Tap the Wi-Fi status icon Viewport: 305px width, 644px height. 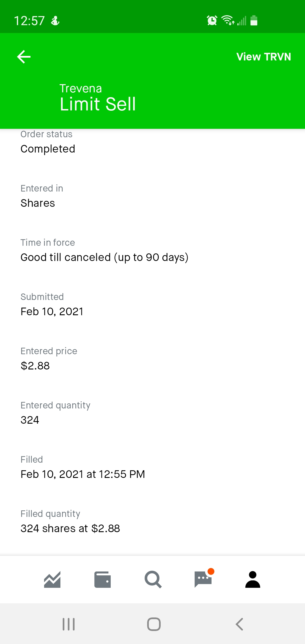(x=228, y=20)
